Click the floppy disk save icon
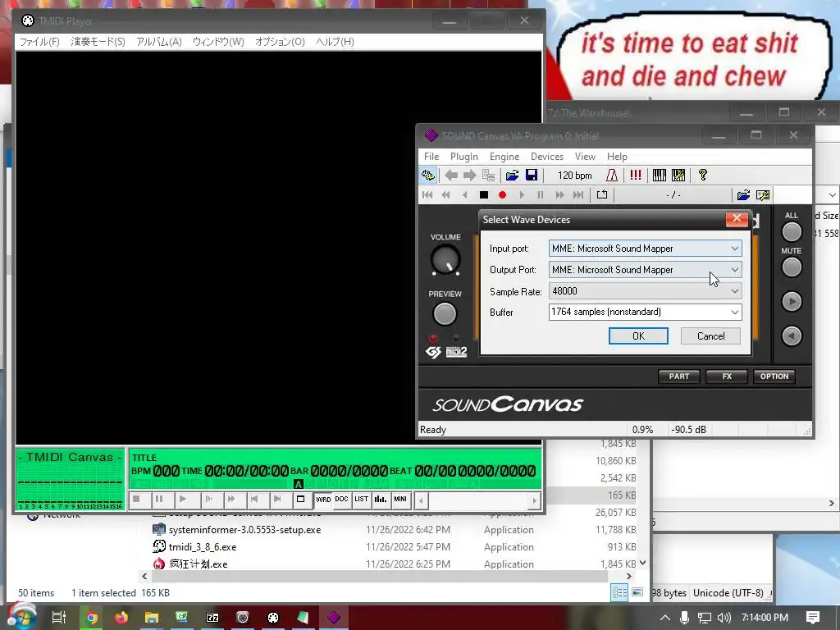 click(x=532, y=176)
